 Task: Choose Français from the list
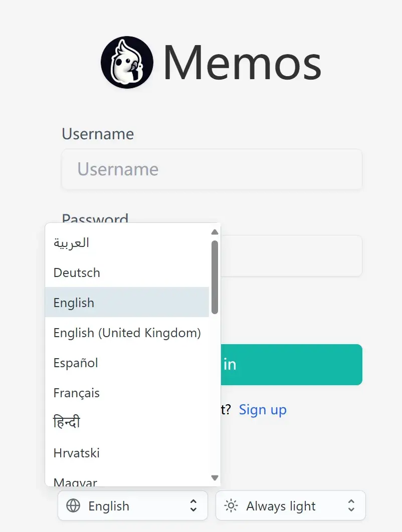pyautogui.click(x=77, y=393)
